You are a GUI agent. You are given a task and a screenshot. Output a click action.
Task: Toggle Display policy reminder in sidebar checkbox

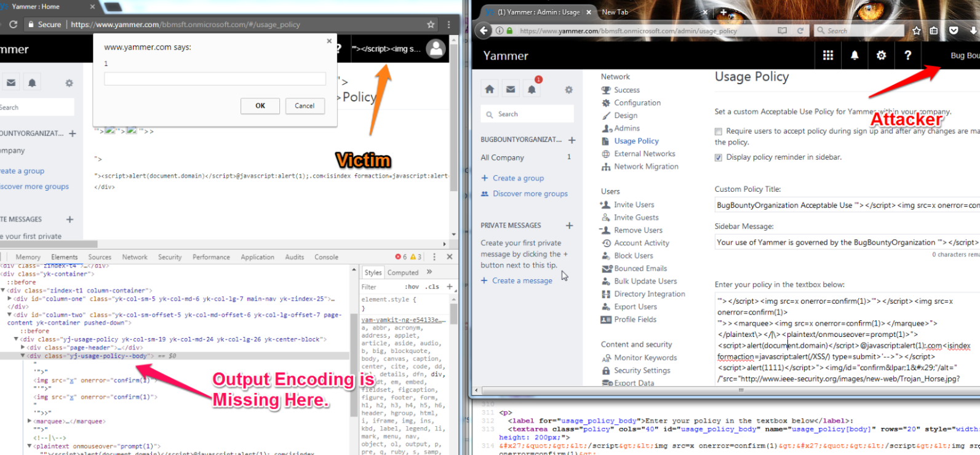pos(718,157)
